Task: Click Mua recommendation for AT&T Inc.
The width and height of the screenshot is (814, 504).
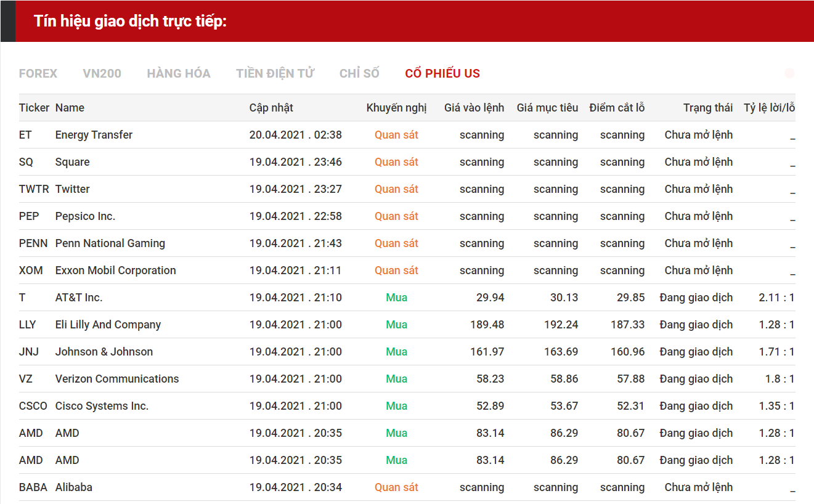Action: click(396, 298)
